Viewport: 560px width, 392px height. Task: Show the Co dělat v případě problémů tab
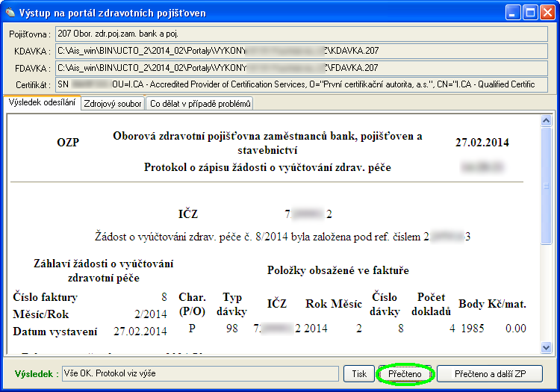pyautogui.click(x=199, y=104)
